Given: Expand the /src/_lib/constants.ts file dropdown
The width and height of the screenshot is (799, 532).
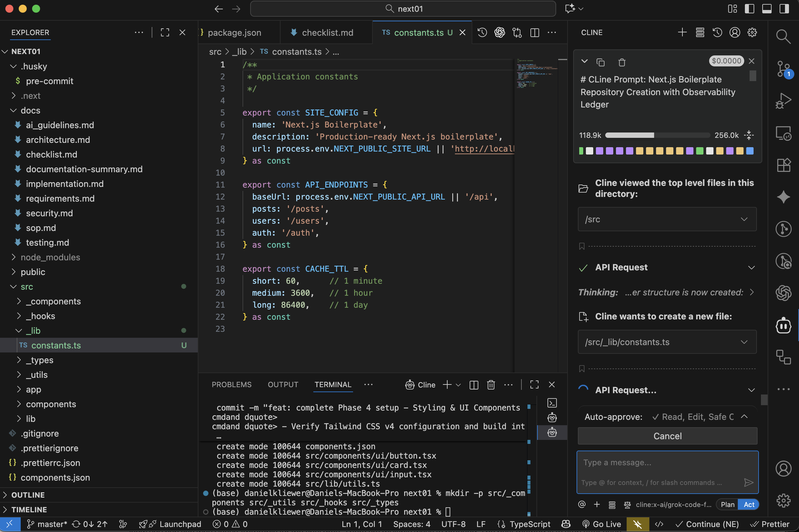Looking at the screenshot, I should point(744,342).
